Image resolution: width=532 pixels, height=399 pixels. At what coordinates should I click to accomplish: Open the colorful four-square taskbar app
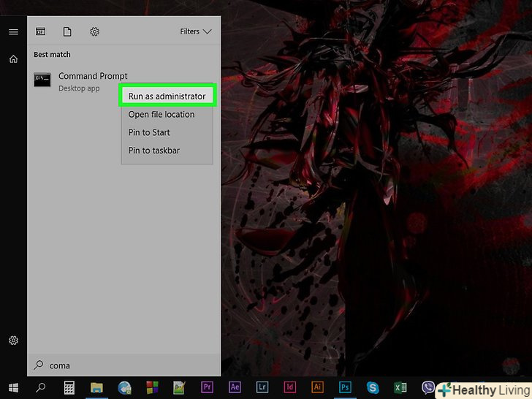152,387
